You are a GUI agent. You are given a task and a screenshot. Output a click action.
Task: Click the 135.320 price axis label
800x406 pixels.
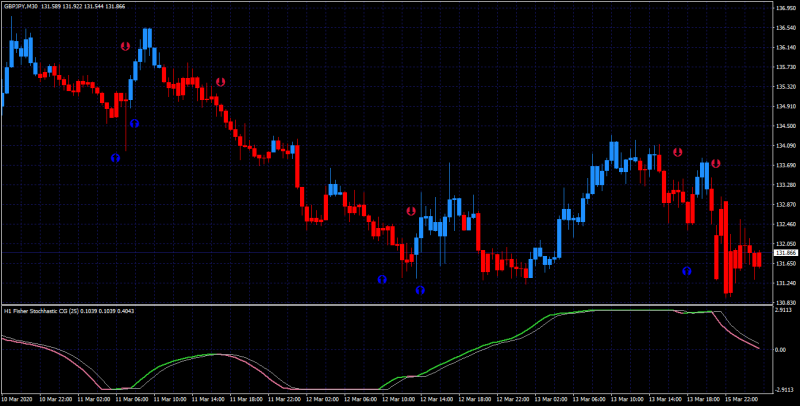(x=786, y=87)
